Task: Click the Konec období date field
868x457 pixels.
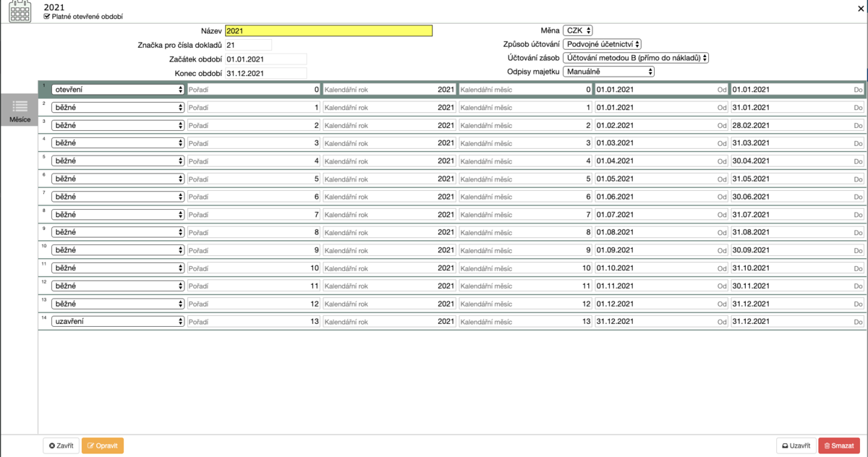Action: (x=265, y=73)
